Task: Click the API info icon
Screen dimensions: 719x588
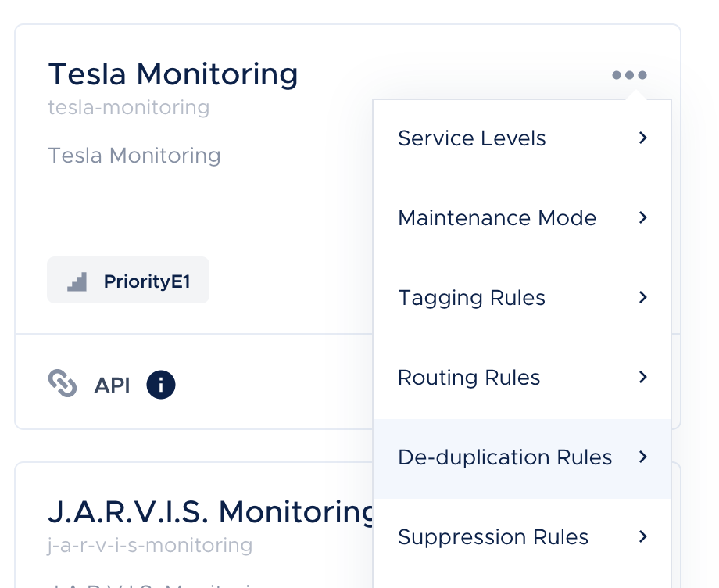Action: 161,385
